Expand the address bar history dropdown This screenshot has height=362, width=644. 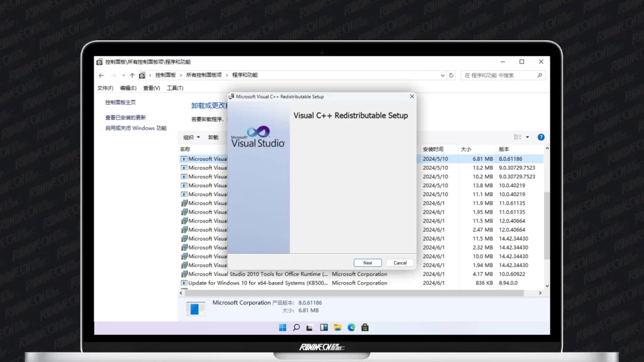pos(441,75)
